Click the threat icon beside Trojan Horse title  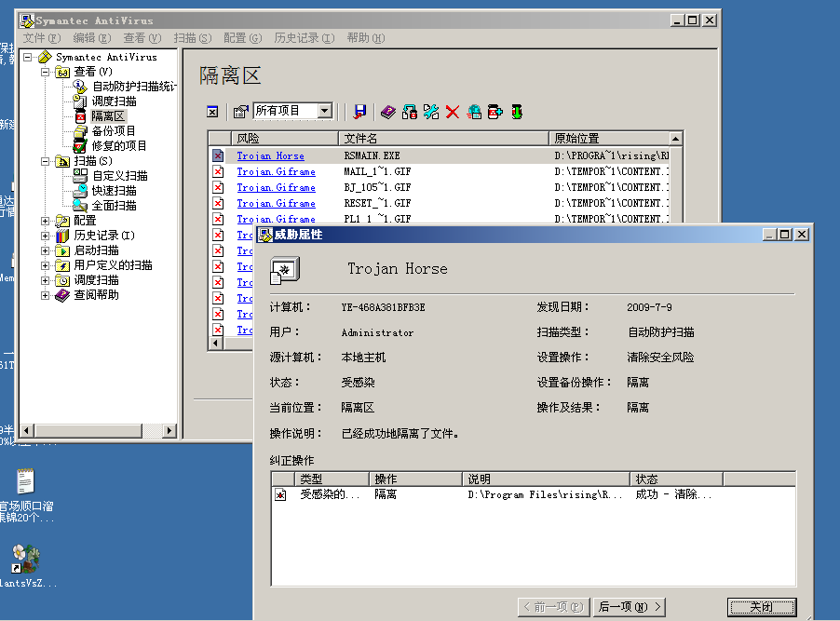(x=285, y=270)
